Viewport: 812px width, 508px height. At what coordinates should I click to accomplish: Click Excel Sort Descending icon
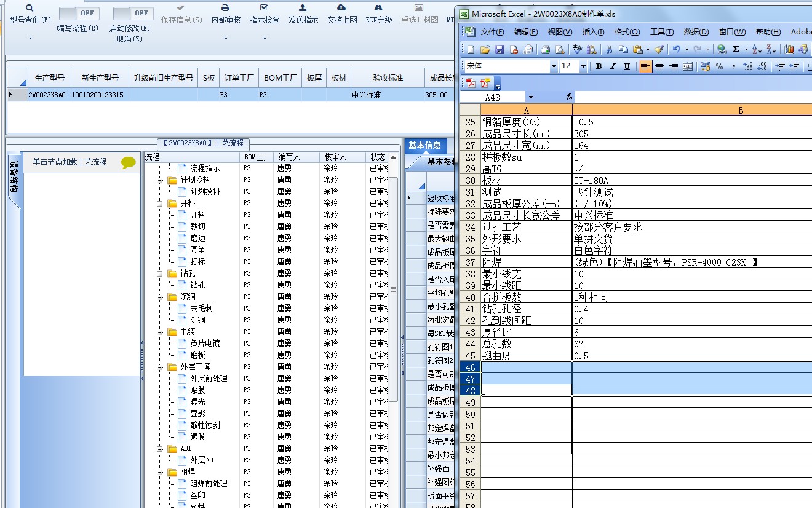[x=771, y=49]
